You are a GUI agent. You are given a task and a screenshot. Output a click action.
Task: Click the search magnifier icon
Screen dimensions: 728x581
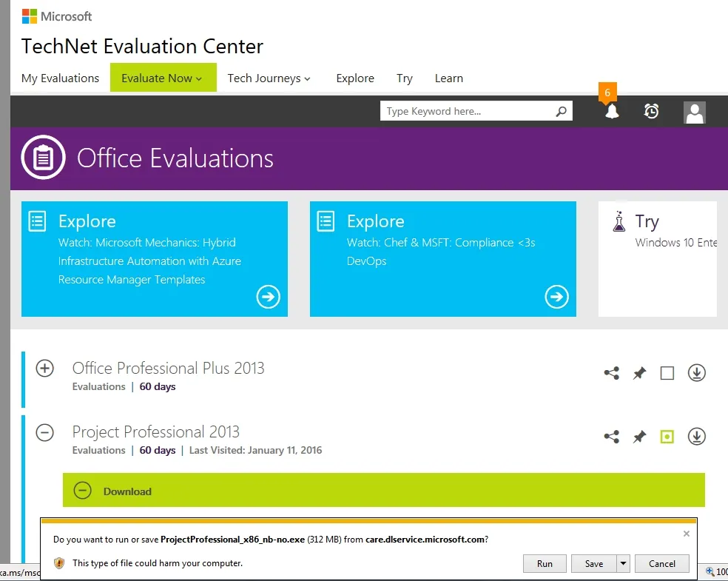tap(562, 112)
